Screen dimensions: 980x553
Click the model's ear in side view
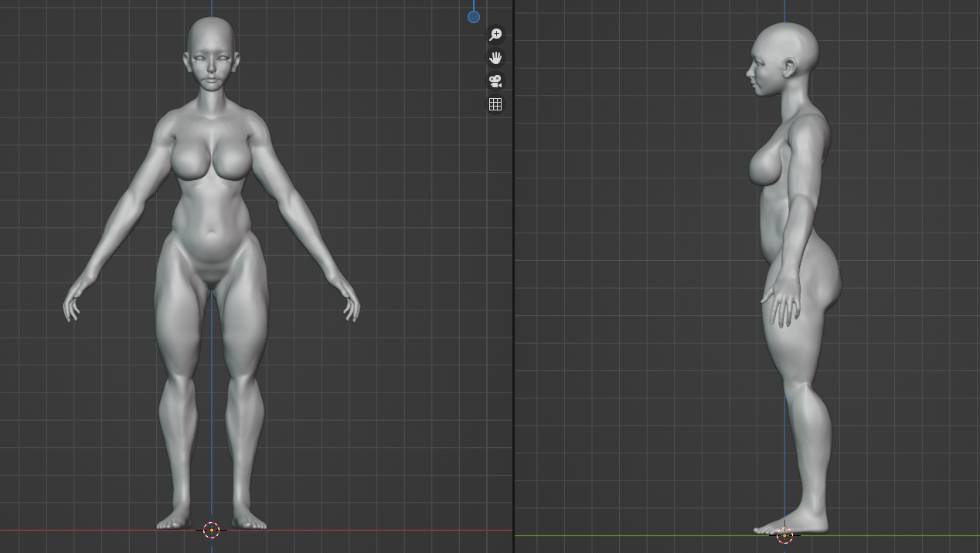pyautogui.click(x=790, y=68)
